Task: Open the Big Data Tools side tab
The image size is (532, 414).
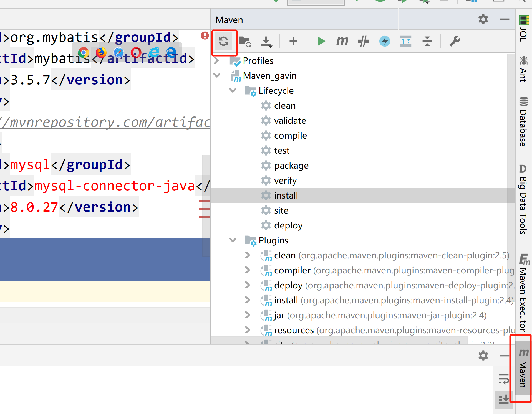Action: [x=523, y=199]
